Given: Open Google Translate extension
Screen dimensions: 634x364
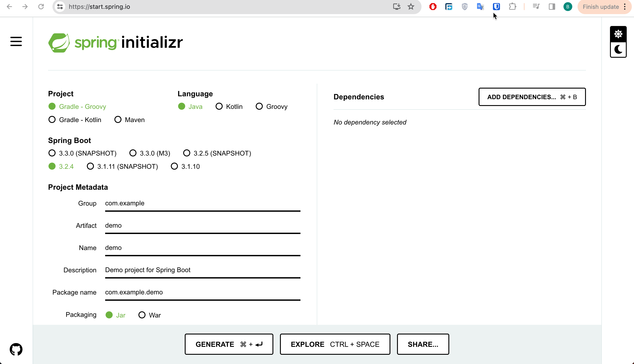Looking at the screenshot, I should (480, 7).
